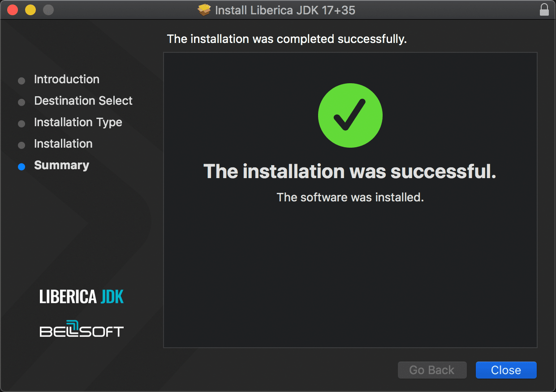Click the Liberica JDK logo
The image size is (556, 392).
(82, 296)
